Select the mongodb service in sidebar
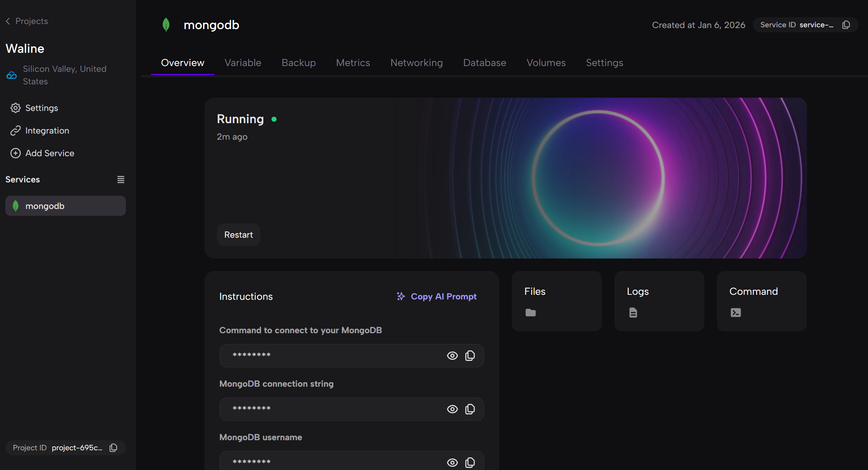Viewport: 868px width, 470px height. coord(66,206)
